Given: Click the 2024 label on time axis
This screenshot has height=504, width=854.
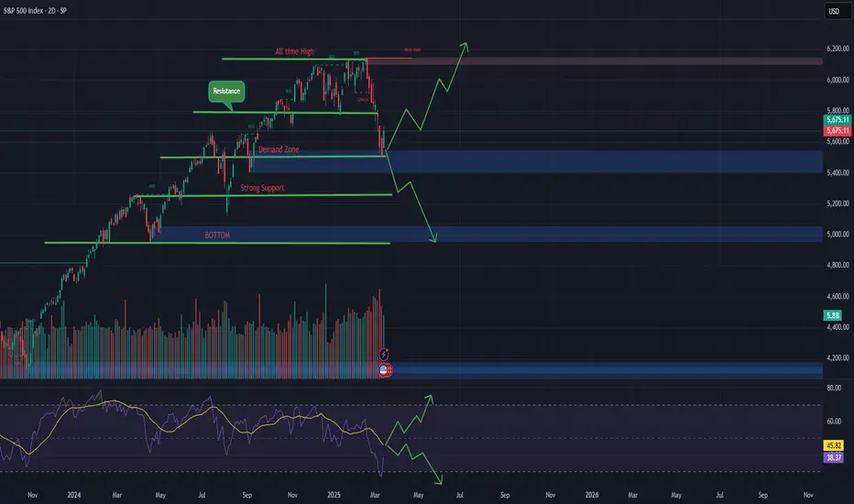Looking at the screenshot, I should pyautogui.click(x=74, y=495).
